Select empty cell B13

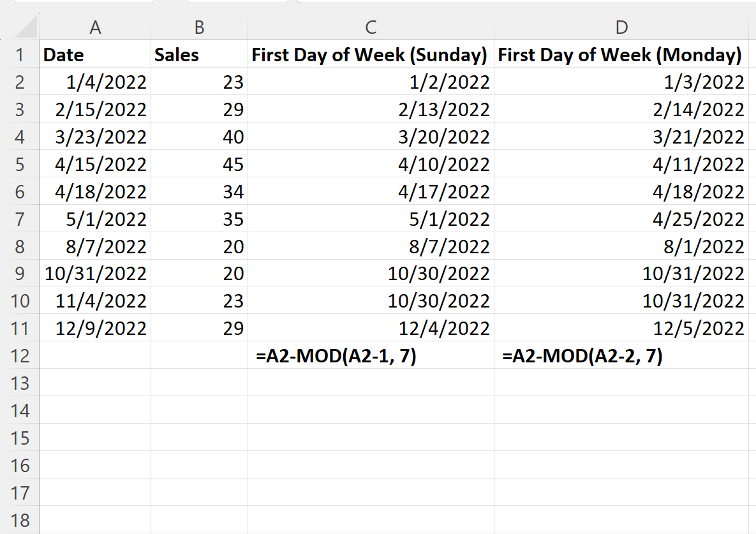(199, 383)
